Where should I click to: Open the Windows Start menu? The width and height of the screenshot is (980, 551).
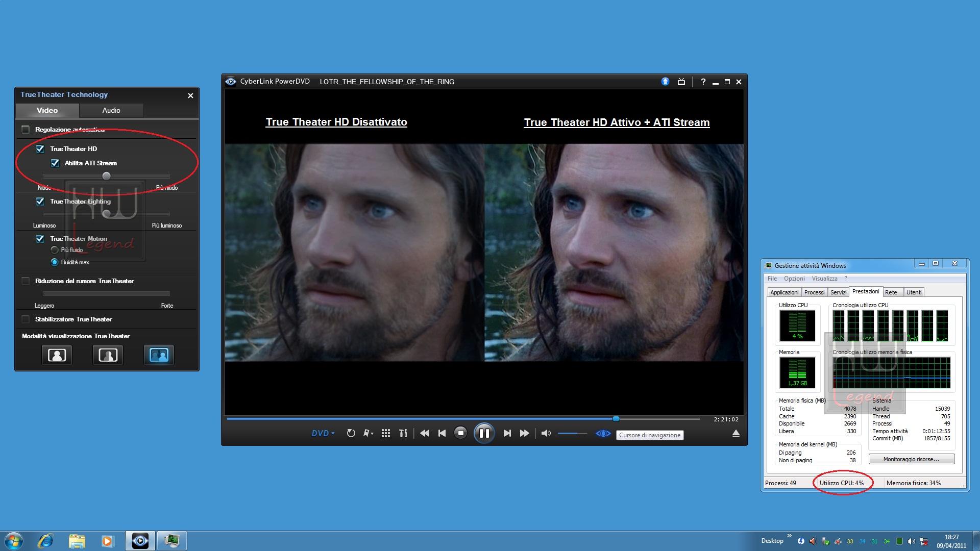click(13, 541)
